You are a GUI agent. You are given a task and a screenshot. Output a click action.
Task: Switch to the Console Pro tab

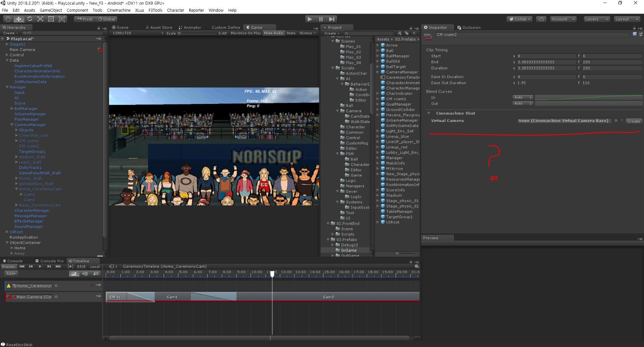point(50,261)
